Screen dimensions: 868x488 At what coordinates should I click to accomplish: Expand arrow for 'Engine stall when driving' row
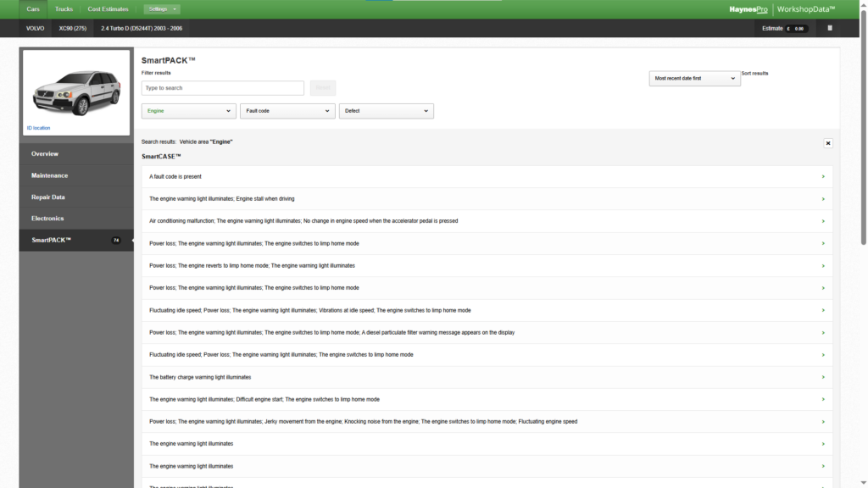pyautogui.click(x=823, y=198)
